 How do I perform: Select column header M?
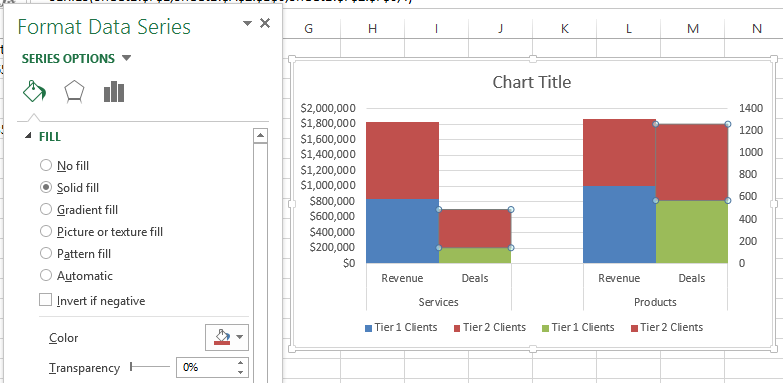coord(693,29)
